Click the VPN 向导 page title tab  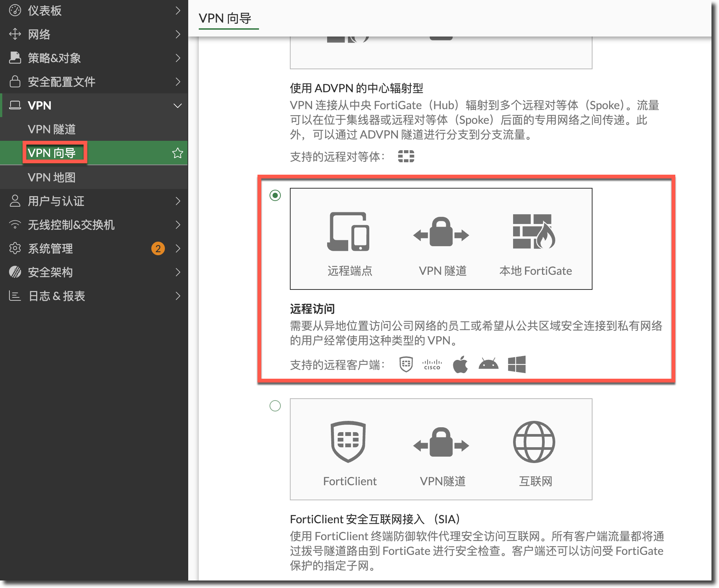pyautogui.click(x=225, y=18)
